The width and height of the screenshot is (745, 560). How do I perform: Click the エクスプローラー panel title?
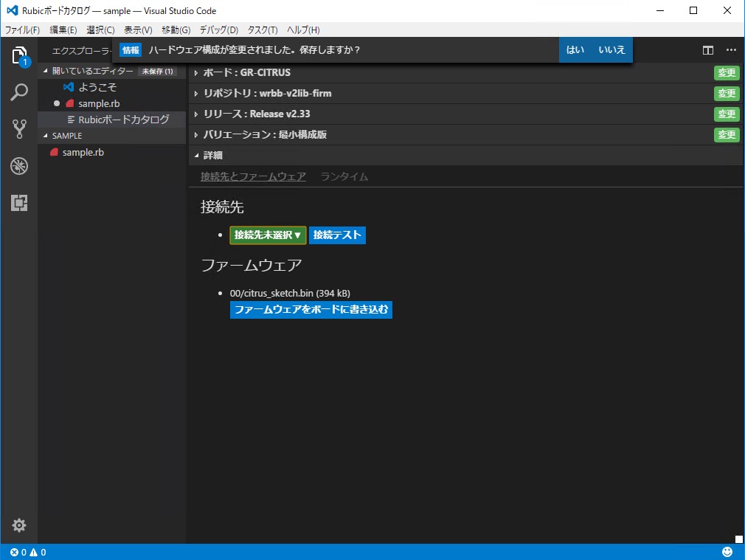click(x=82, y=50)
